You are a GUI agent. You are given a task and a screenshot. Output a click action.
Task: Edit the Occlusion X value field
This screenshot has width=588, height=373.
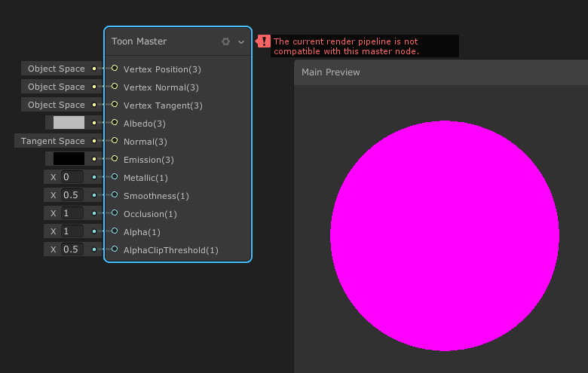click(x=72, y=213)
